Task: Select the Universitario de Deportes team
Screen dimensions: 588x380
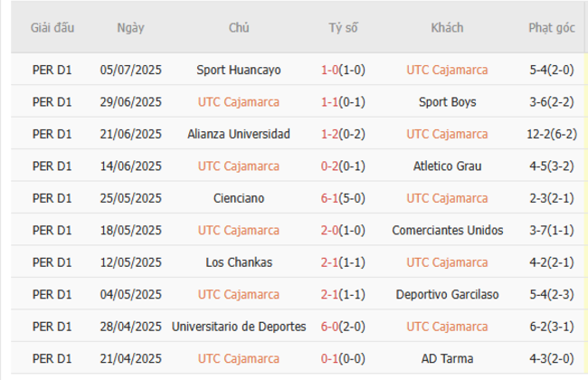Action: coord(239,327)
